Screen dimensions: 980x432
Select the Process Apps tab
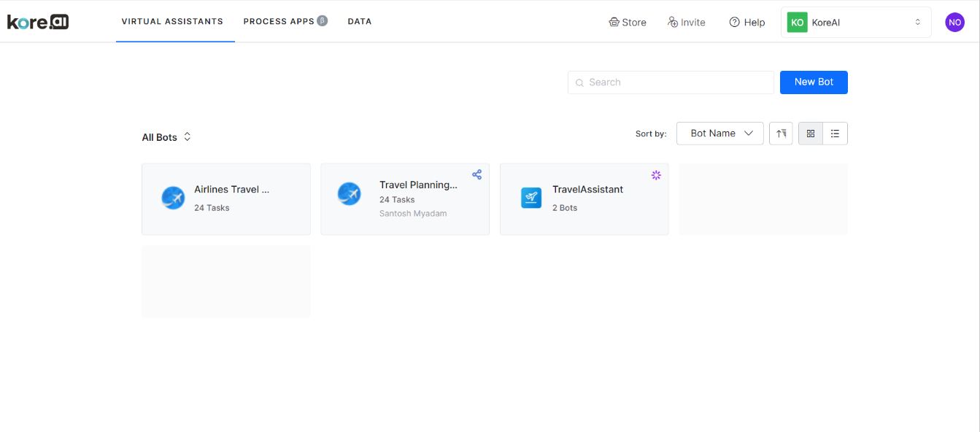point(285,22)
